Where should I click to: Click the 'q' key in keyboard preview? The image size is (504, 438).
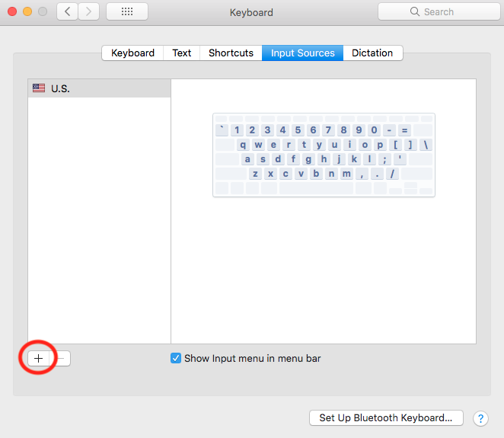(243, 145)
